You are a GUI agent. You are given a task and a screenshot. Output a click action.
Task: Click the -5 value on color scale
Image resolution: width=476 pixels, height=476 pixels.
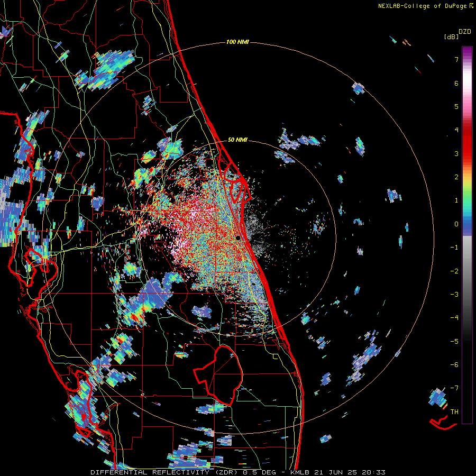(454, 342)
